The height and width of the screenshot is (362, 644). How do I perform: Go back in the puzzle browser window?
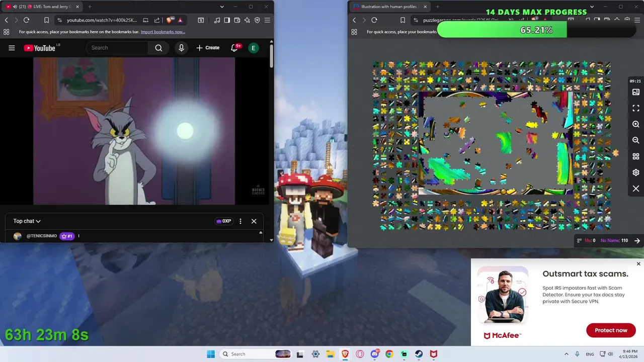pyautogui.click(x=354, y=20)
